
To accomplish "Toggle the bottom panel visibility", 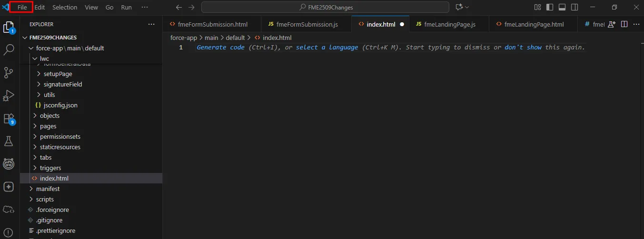I will click(x=562, y=7).
